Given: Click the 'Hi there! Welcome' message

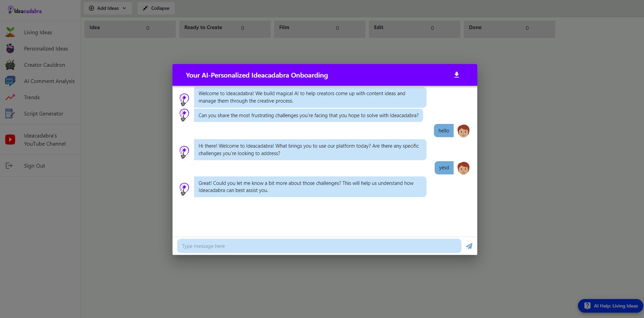Looking at the screenshot, I should coord(310,150).
